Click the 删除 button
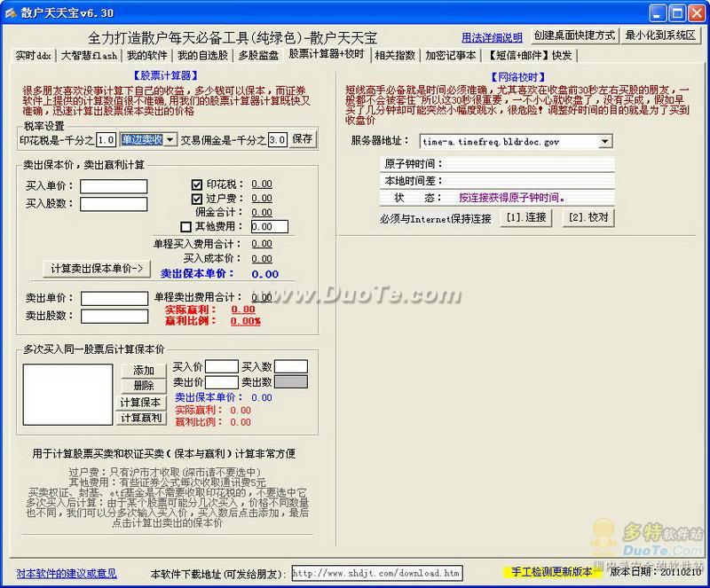The width and height of the screenshot is (710, 588). [x=144, y=386]
